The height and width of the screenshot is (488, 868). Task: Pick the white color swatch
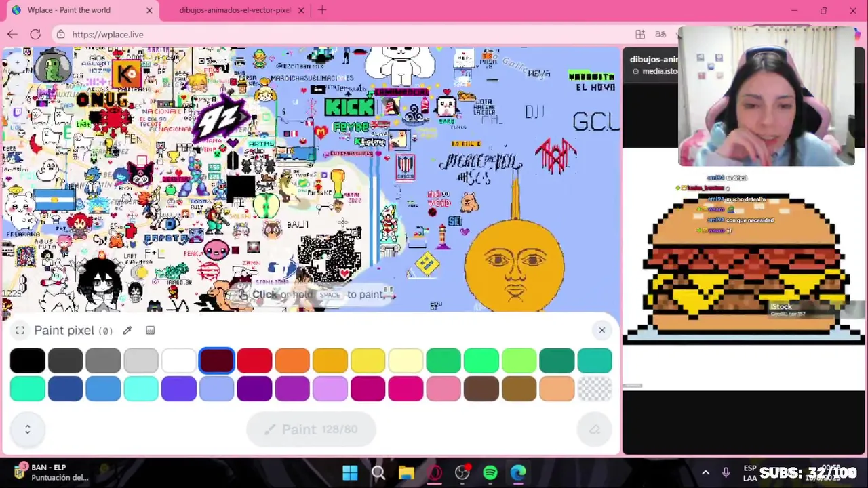pos(179,361)
